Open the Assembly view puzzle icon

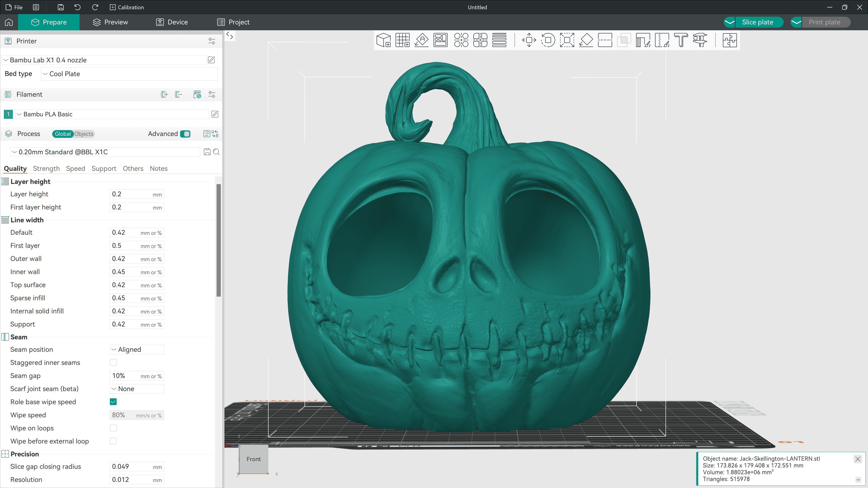[x=729, y=40]
